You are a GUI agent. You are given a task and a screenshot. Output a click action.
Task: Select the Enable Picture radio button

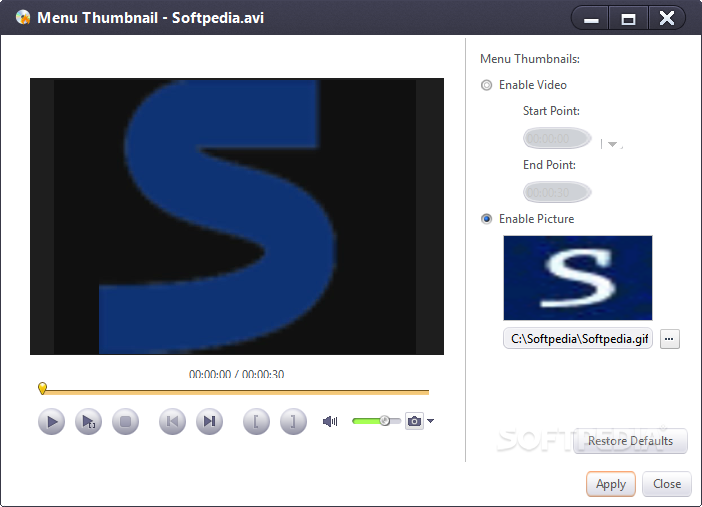[486, 219]
